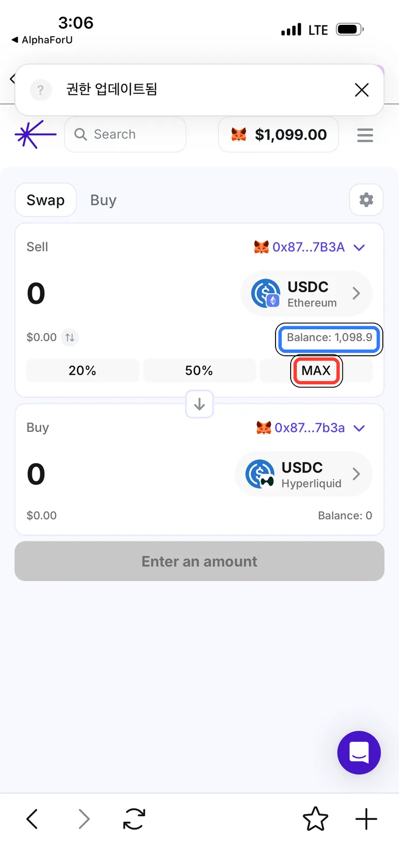
Task: Select the Swap tab
Action: [x=45, y=200]
